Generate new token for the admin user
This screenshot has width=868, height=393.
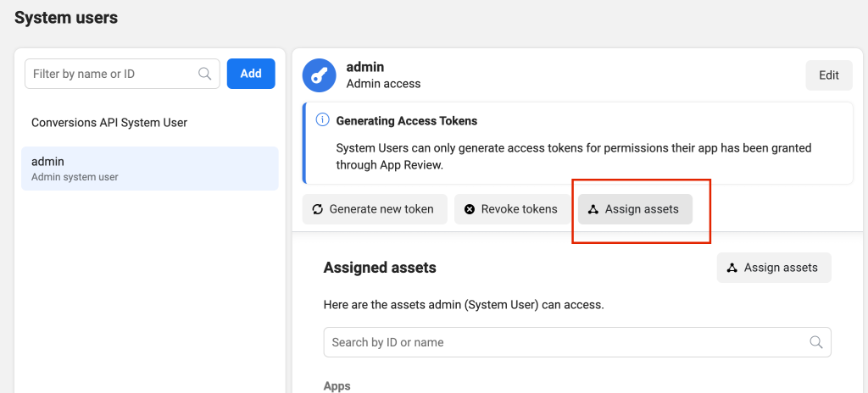coord(374,209)
